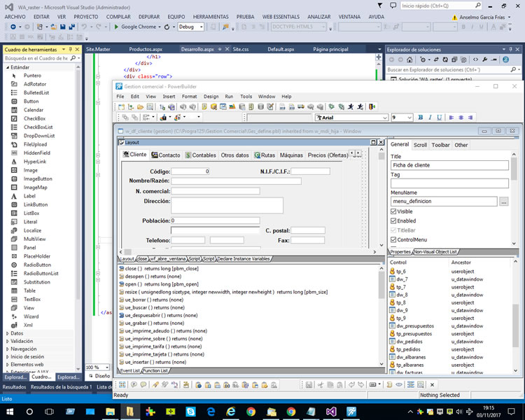Align text right in PowerBuilder format bar
Viewport: 525px width, 420px height.
tap(470, 117)
